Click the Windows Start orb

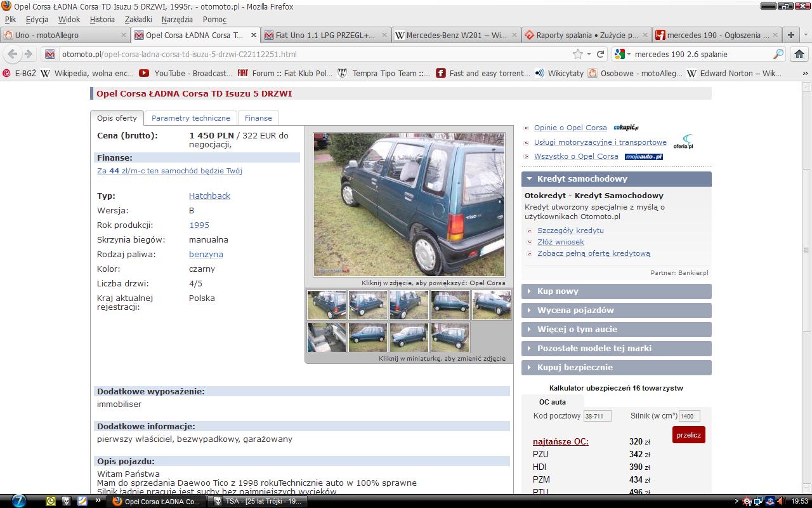18,500
